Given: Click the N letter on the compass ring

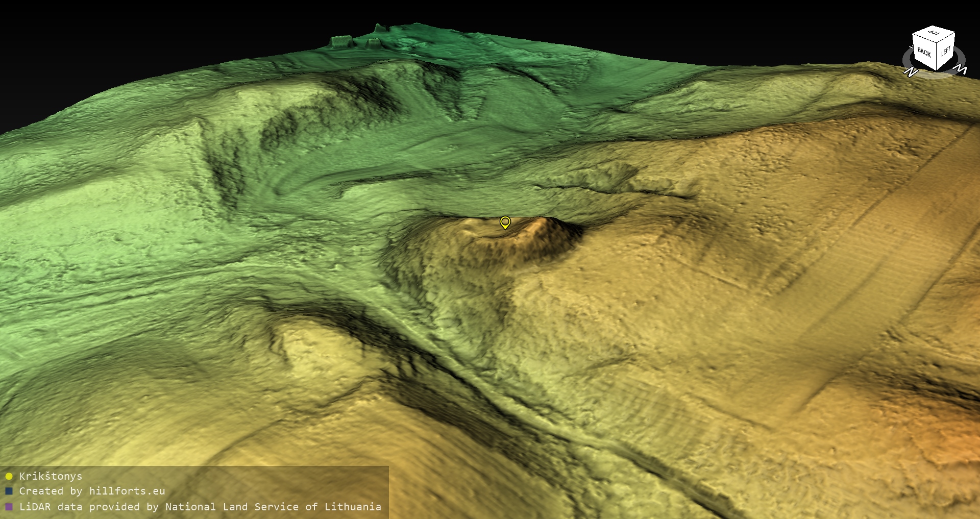Looking at the screenshot, I should tap(910, 72).
